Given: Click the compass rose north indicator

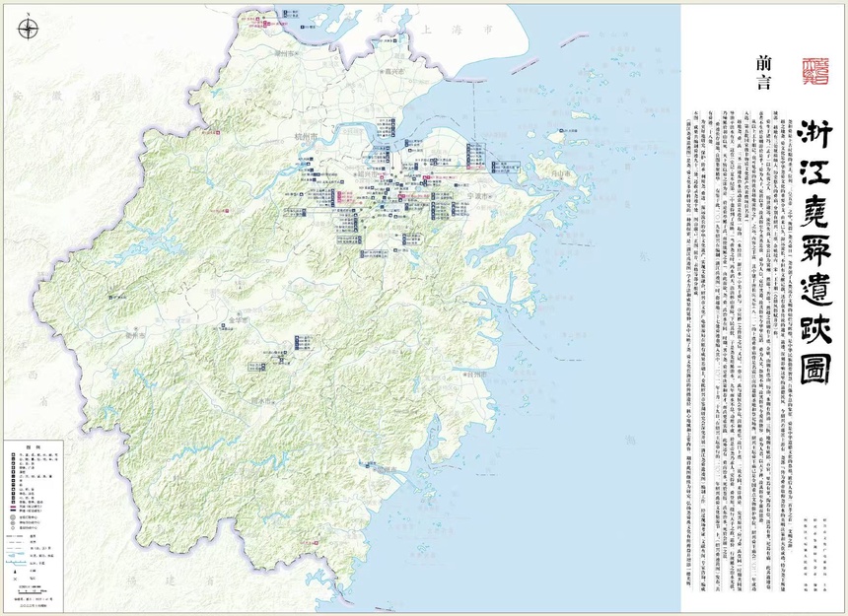Looking at the screenshot, I should pyautogui.click(x=29, y=29).
